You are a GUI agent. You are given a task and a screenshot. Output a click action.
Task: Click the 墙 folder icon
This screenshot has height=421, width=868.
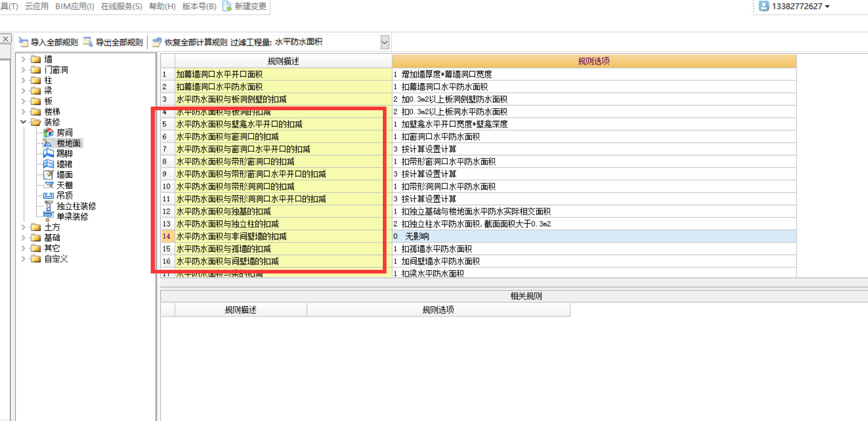tap(36, 59)
